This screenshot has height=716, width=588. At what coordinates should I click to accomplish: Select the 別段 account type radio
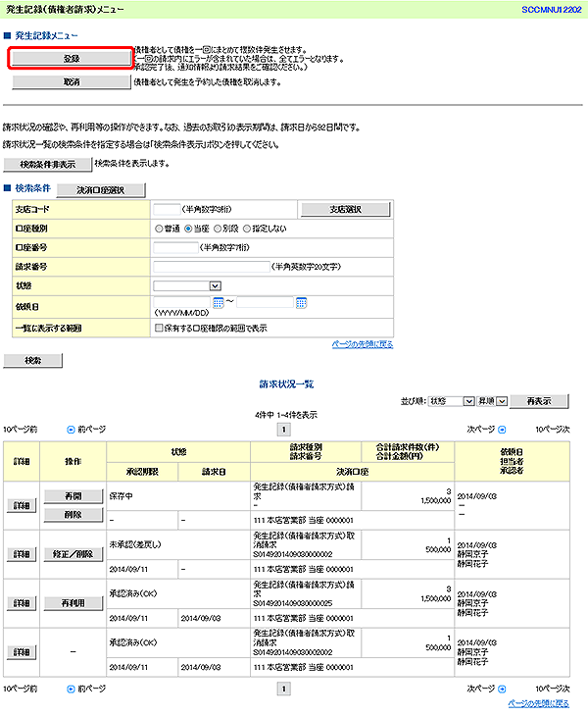pos(218,229)
